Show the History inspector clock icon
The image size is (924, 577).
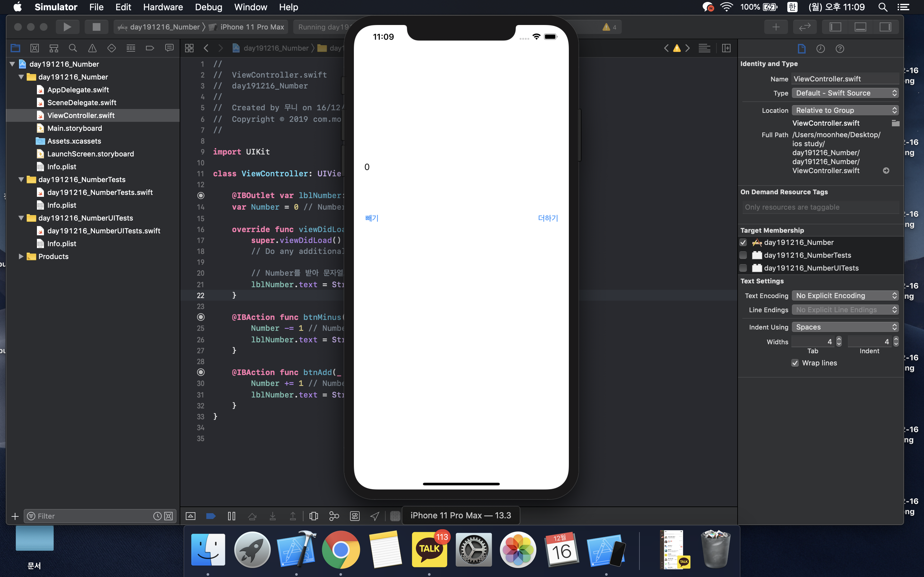click(x=820, y=48)
